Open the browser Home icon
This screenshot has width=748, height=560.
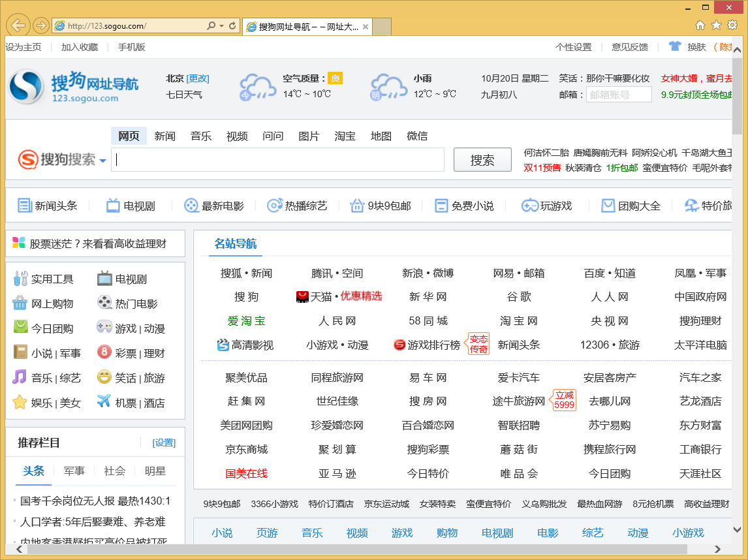[x=700, y=25]
